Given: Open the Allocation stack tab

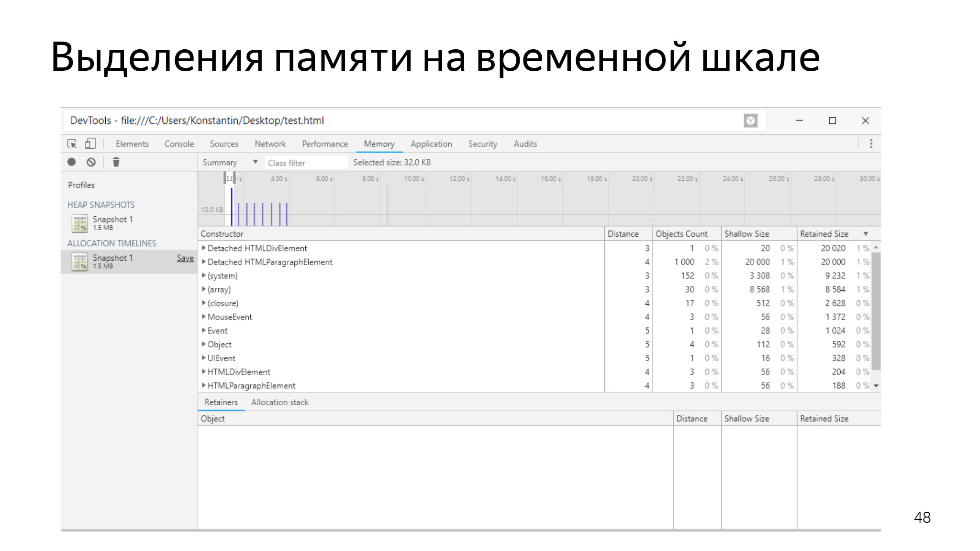Looking at the screenshot, I should 279,402.
